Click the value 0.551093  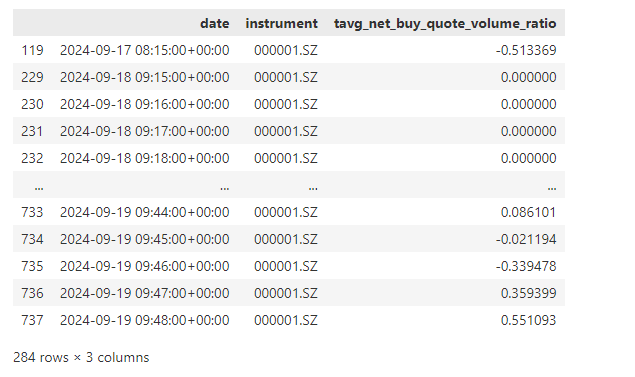tap(528, 320)
